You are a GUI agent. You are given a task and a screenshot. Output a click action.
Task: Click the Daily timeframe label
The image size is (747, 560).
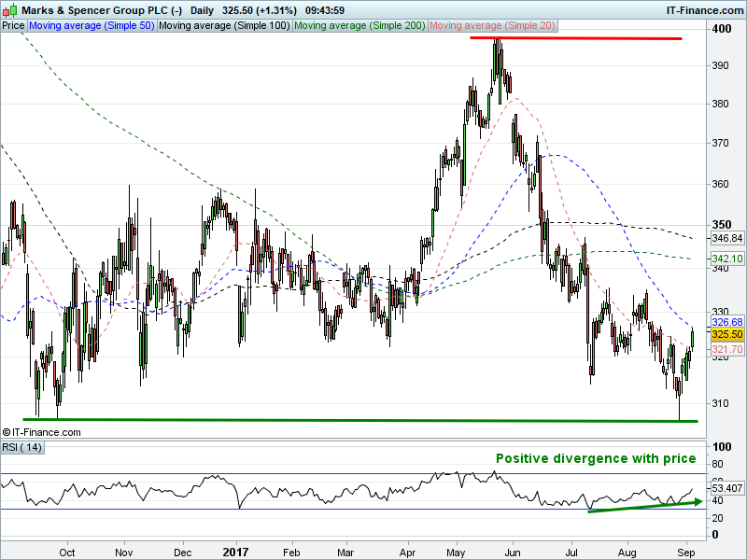202,10
